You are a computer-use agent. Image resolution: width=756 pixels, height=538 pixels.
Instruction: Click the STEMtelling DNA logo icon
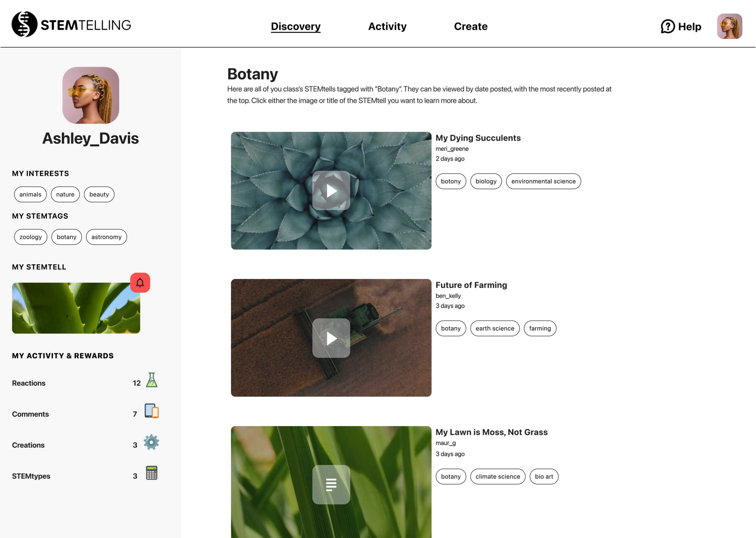pyautogui.click(x=24, y=24)
